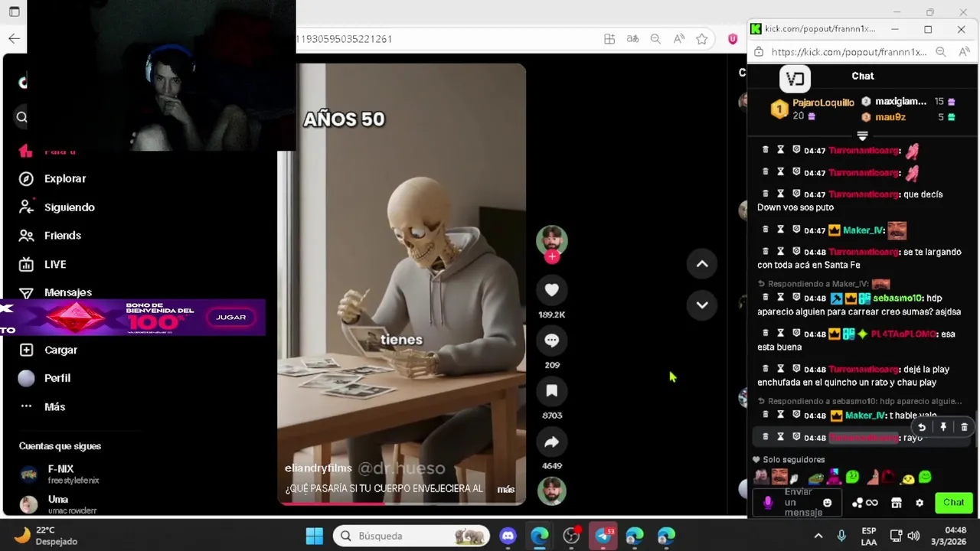The height and width of the screenshot is (551, 980).
Task: Open the weather widget showing 22°C Despejado
Action: pos(46,536)
